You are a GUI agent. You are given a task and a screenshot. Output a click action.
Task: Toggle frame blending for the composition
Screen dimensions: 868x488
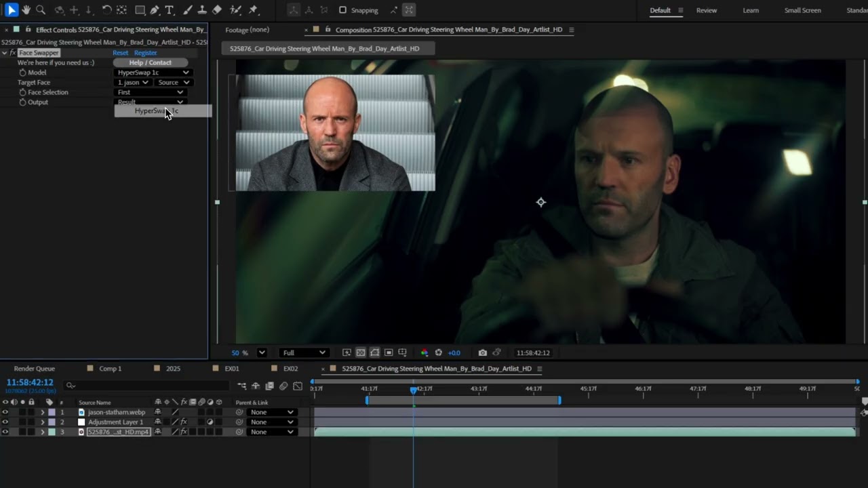coord(270,386)
